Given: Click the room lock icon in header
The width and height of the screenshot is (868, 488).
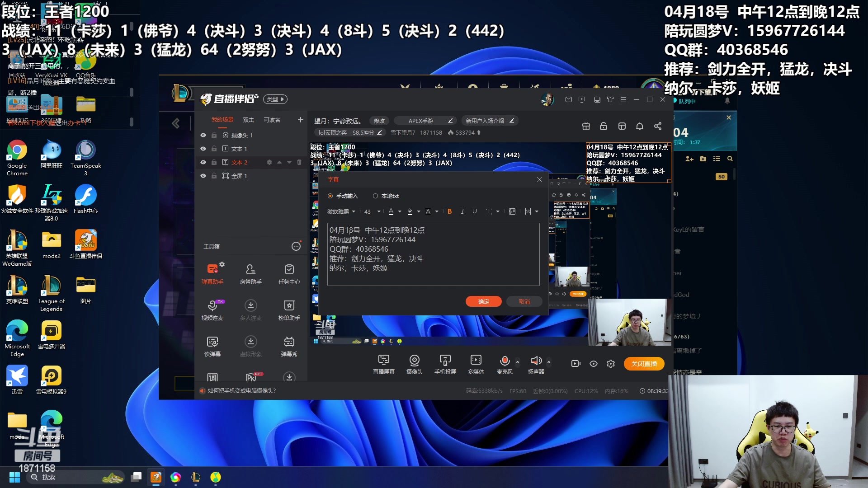Looking at the screenshot, I should (x=604, y=126).
